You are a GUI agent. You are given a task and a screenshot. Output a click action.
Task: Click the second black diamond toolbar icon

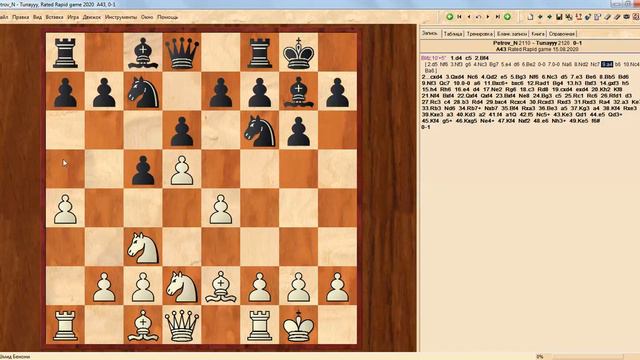point(549,17)
